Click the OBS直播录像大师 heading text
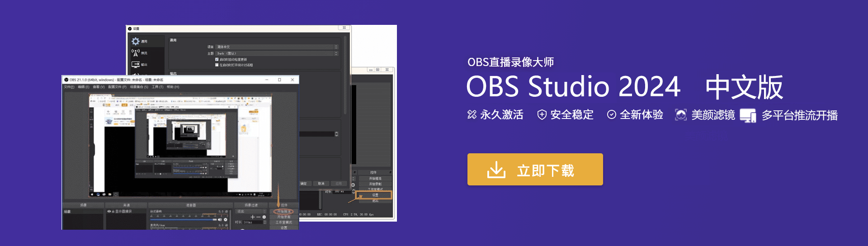 point(510,62)
